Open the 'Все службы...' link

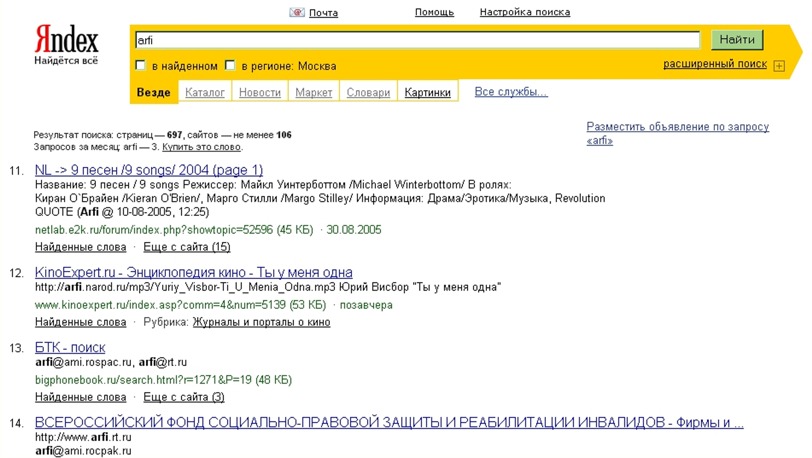(x=511, y=92)
